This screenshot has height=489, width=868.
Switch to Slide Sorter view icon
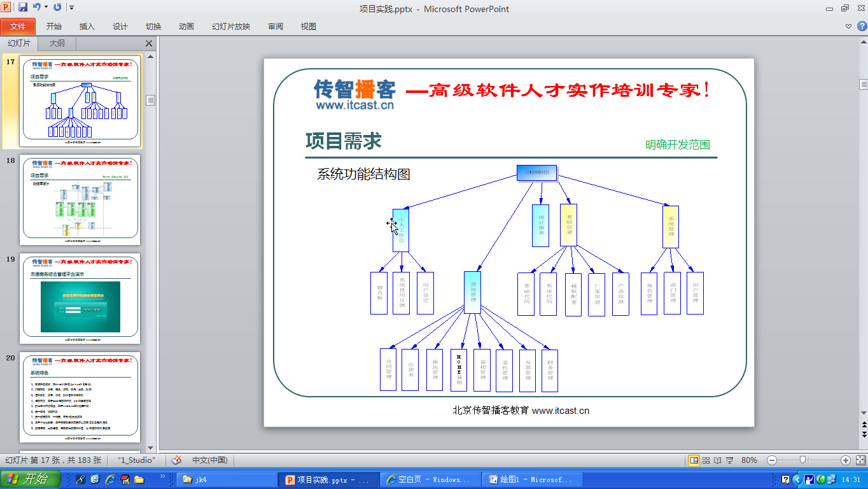point(706,460)
